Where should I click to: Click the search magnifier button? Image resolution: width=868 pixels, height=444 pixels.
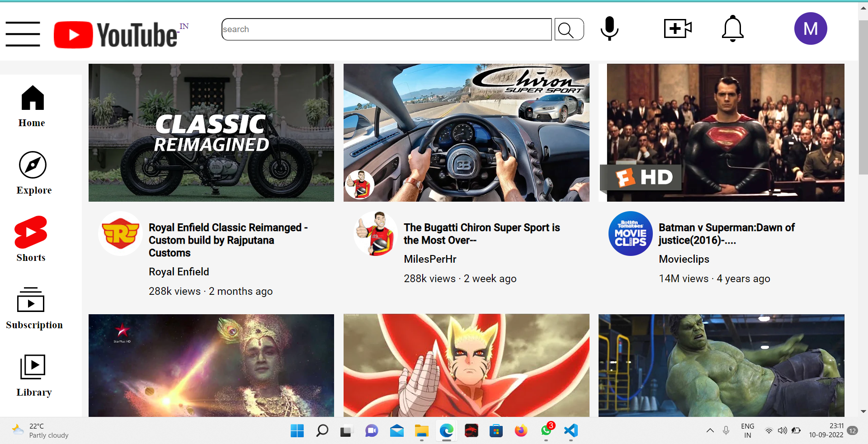tap(568, 29)
